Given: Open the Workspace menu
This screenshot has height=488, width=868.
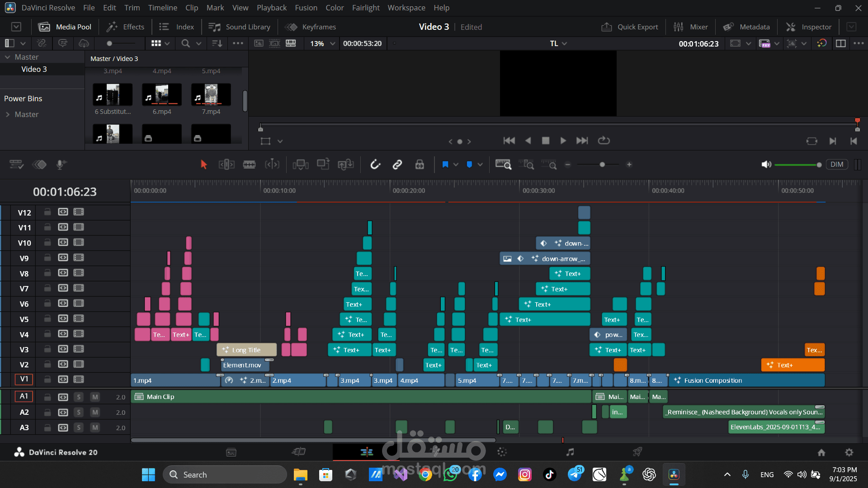Looking at the screenshot, I should [406, 8].
